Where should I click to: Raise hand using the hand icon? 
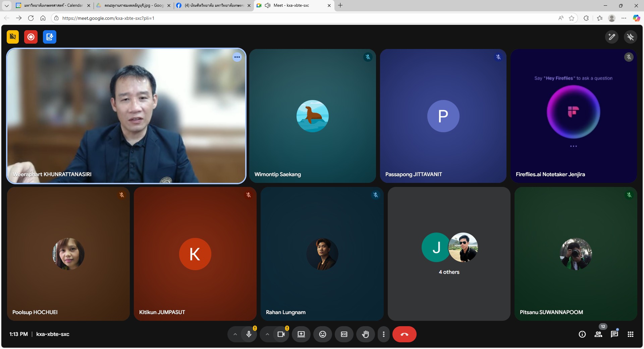point(366,334)
